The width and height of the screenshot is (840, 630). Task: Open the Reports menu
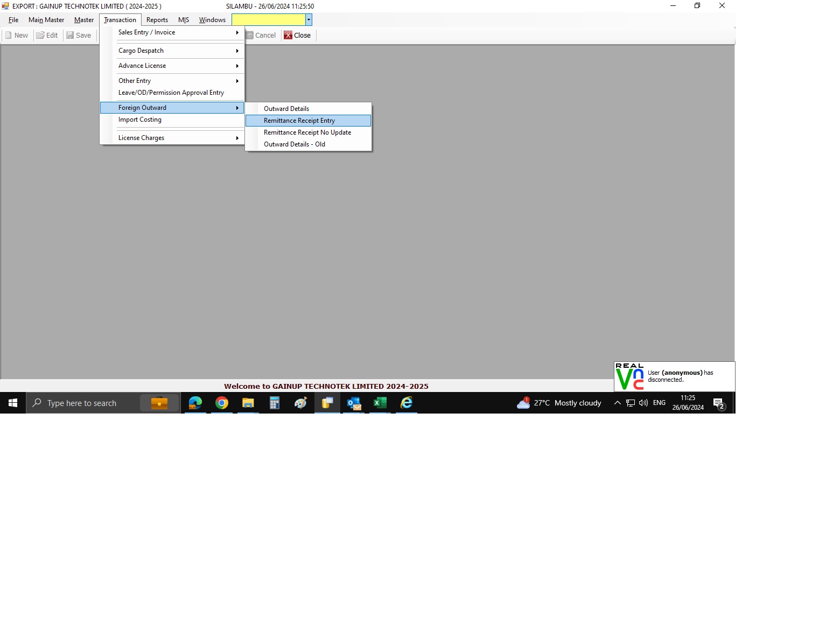(x=157, y=20)
